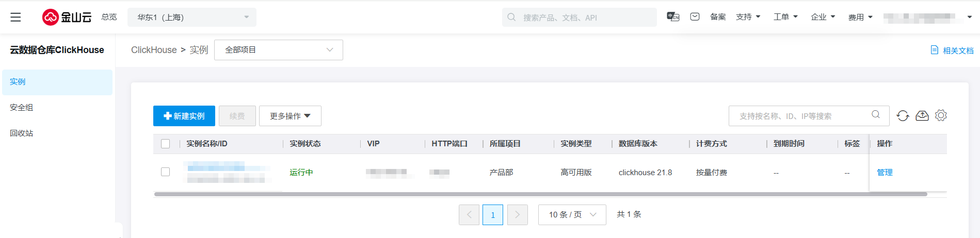
Task: Click 实例名称/ID column header
Action: [x=206, y=144]
